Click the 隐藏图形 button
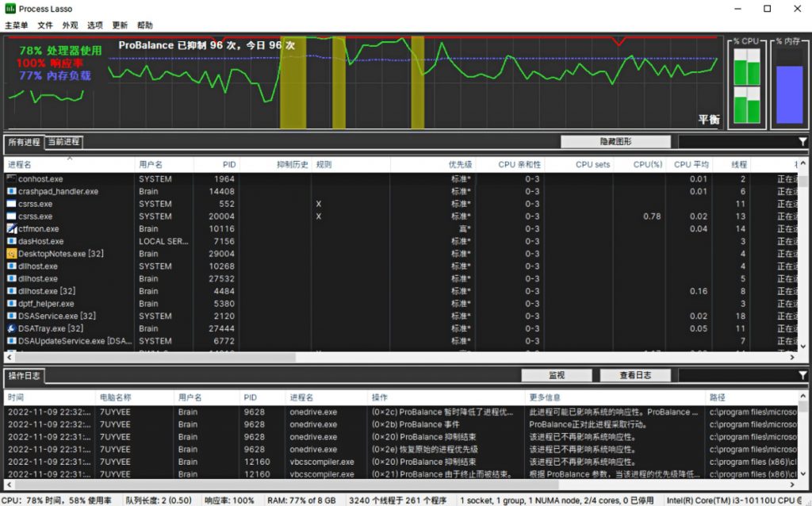The width and height of the screenshot is (812, 506). coord(615,141)
